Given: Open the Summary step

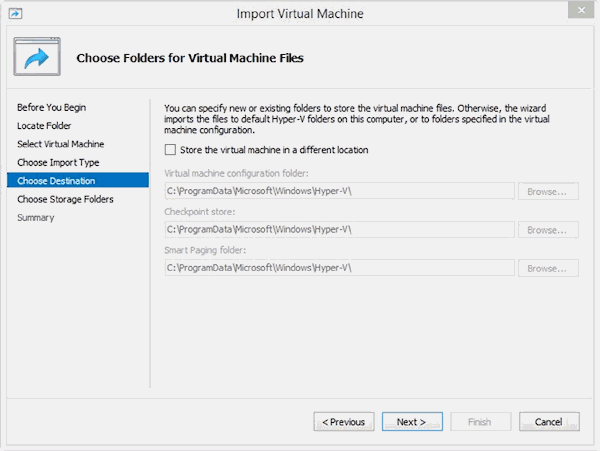Looking at the screenshot, I should tap(36, 218).
